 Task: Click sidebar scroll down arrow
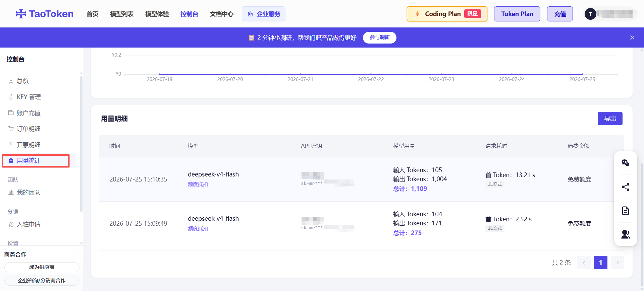point(81,243)
